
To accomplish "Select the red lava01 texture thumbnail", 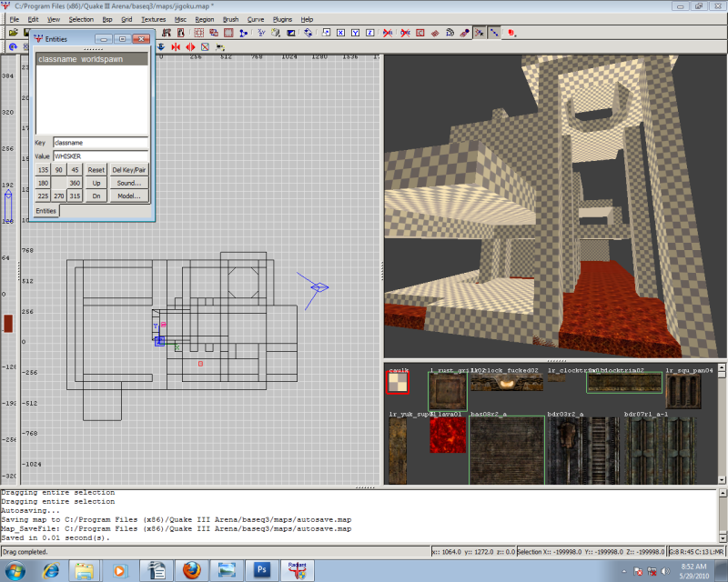I will [448, 435].
